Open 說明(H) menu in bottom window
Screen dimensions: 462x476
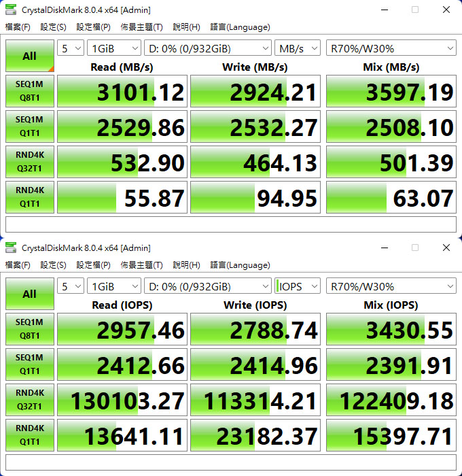[x=186, y=265]
